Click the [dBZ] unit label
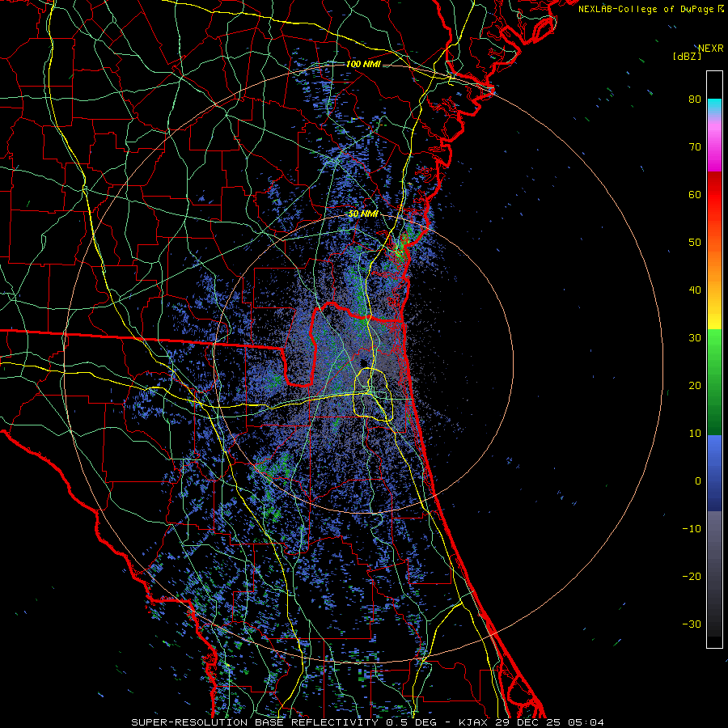Viewport: 728px width, 728px height. 687,57
